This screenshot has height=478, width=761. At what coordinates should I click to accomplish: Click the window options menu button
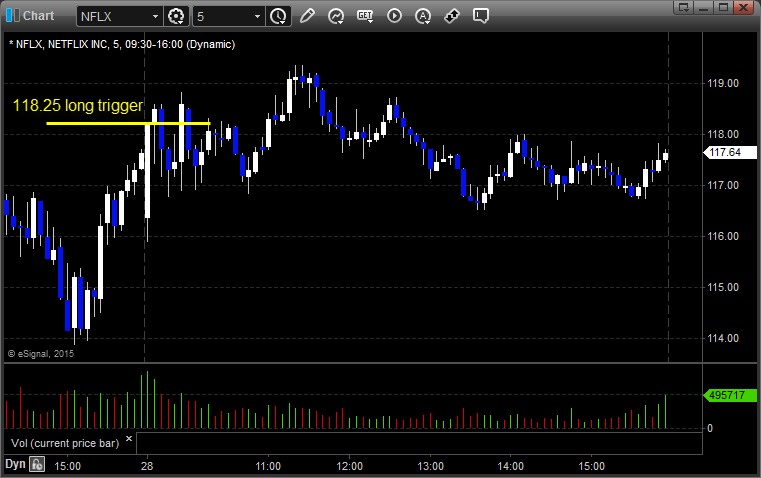[684, 7]
